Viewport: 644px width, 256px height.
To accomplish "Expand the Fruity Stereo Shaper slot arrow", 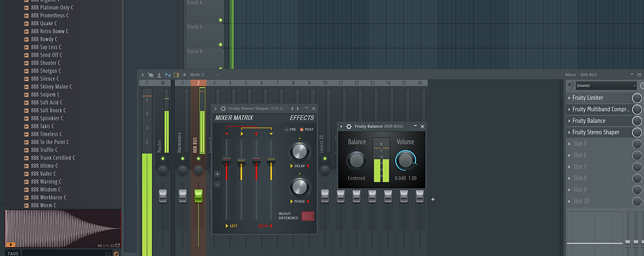I will coord(569,132).
